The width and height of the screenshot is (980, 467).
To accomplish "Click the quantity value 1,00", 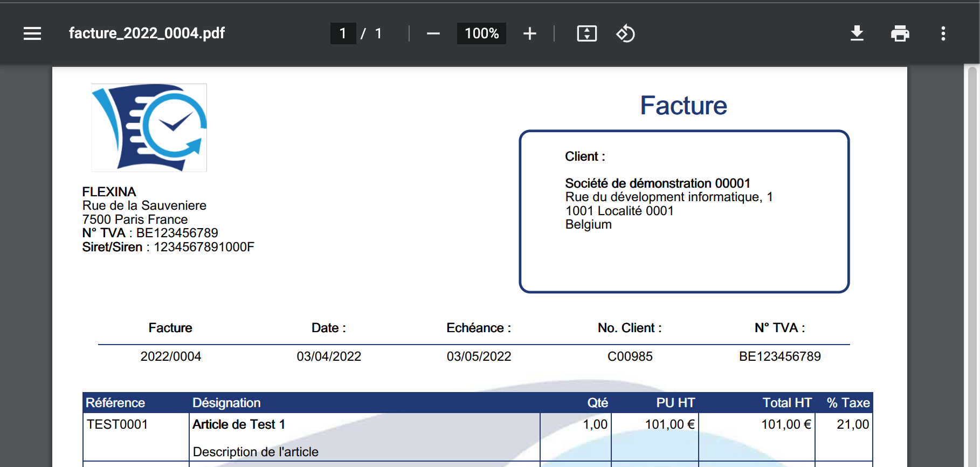I will click(x=595, y=424).
